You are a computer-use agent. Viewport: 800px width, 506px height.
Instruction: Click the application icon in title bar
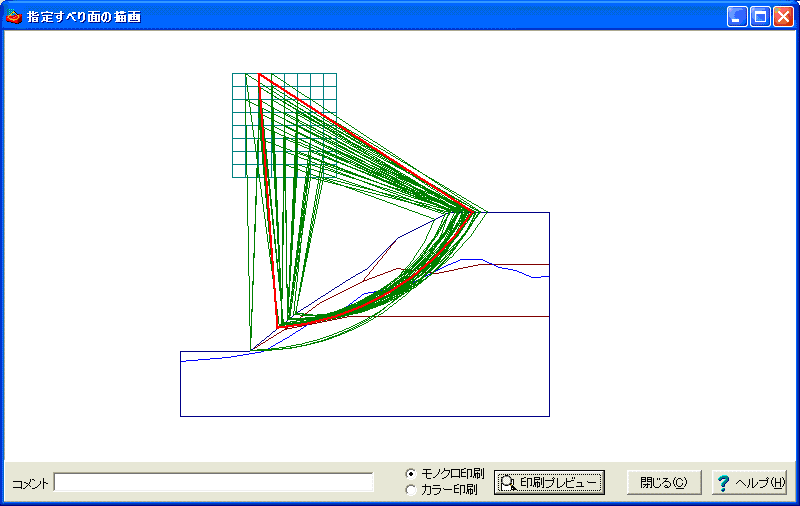(x=14, y=17)
